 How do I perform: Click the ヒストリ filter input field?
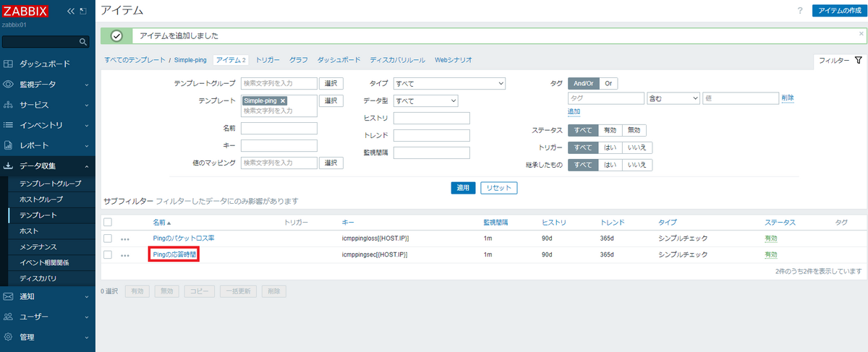pyautogui.click(x=432, y=118)
